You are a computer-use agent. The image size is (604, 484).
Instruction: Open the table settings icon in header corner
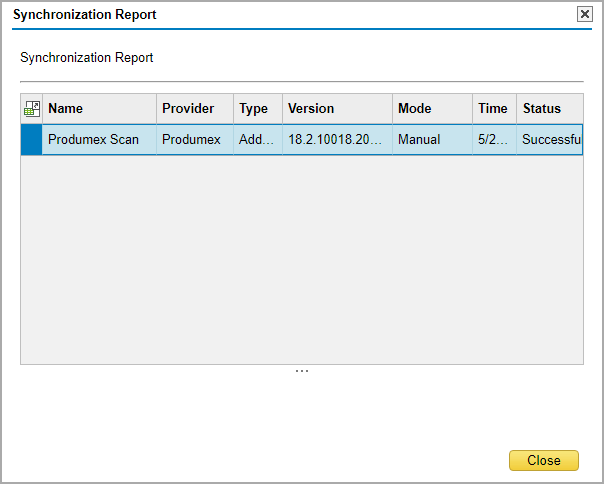pyautogui.click(x=31, y=109)
